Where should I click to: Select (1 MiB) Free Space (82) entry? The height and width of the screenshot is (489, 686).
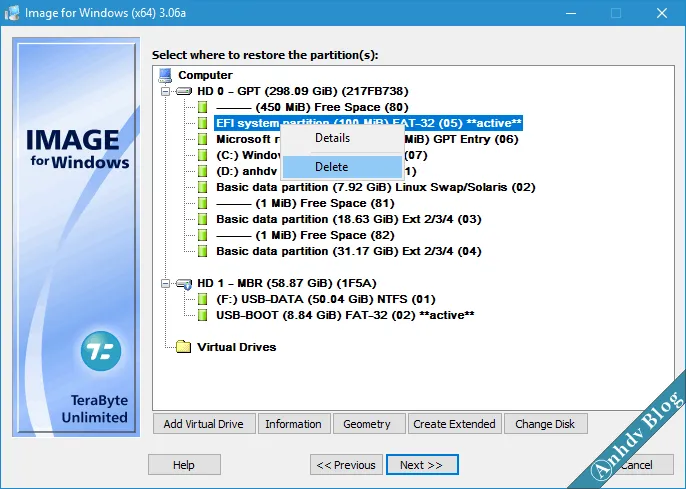click(x=305, y=235)
